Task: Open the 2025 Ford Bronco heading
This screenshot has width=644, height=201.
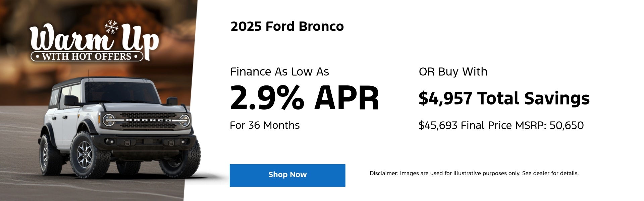Action: pos(287,26)
